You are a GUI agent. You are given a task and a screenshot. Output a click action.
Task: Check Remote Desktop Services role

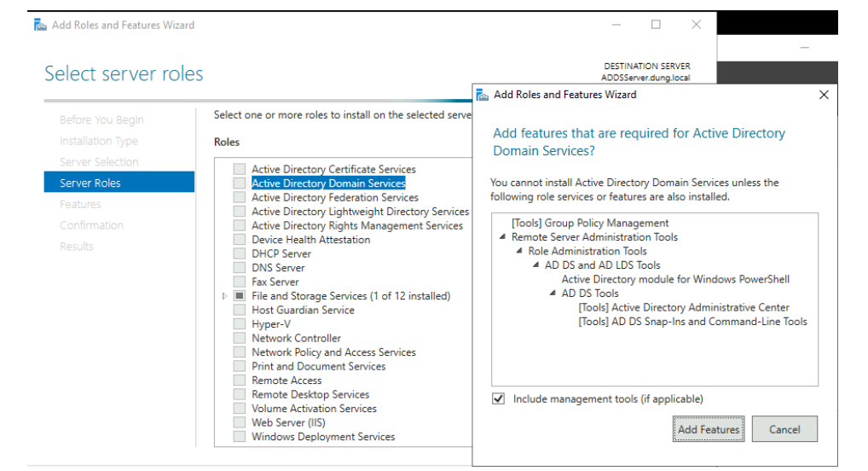[239, 394]
